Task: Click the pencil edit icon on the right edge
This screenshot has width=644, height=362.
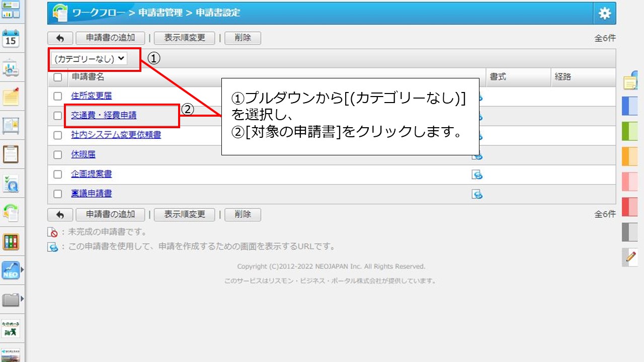Action: coord(630,257)
